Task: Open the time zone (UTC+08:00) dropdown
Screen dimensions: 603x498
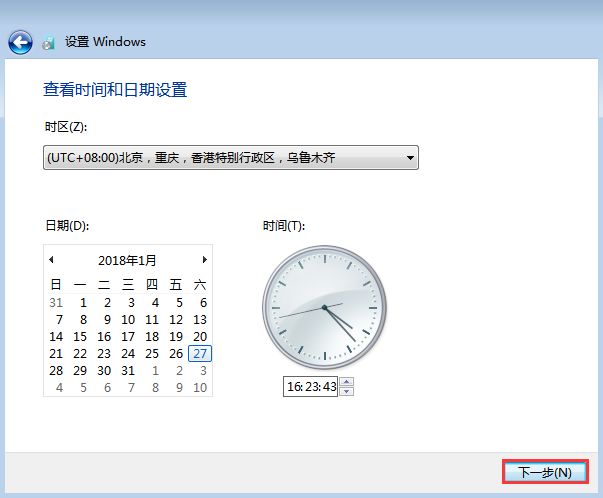Action: tap(231, 157)
